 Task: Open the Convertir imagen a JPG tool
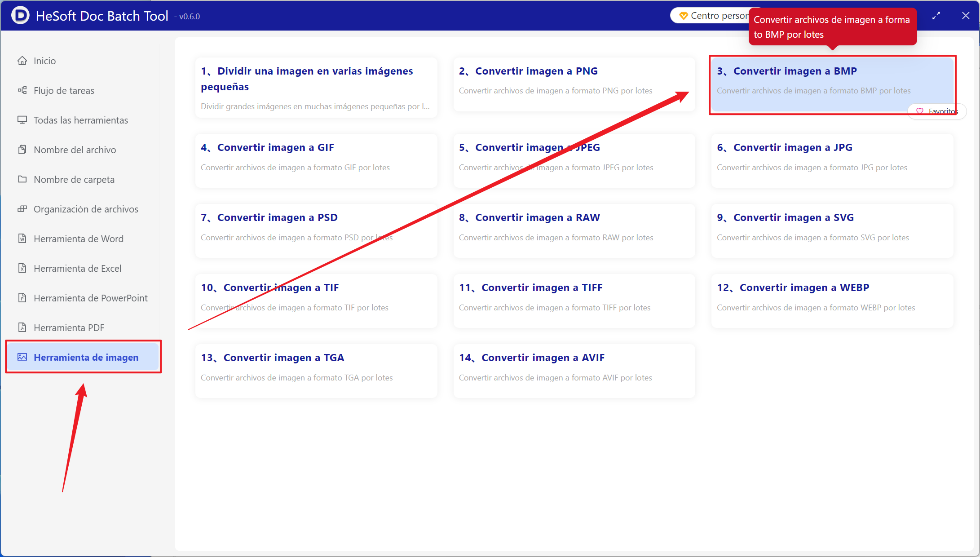click(832, 161)
